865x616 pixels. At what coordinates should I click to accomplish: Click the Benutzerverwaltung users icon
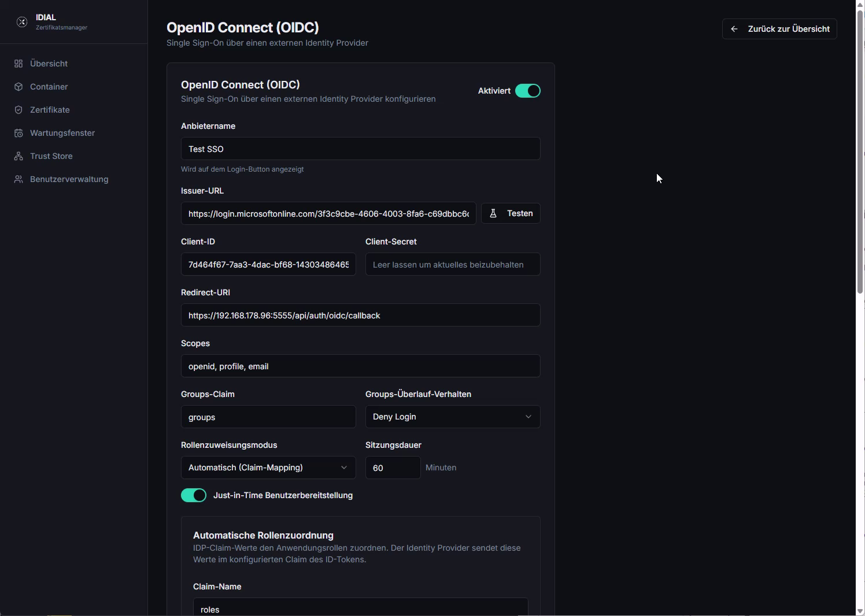click(19, 179)
